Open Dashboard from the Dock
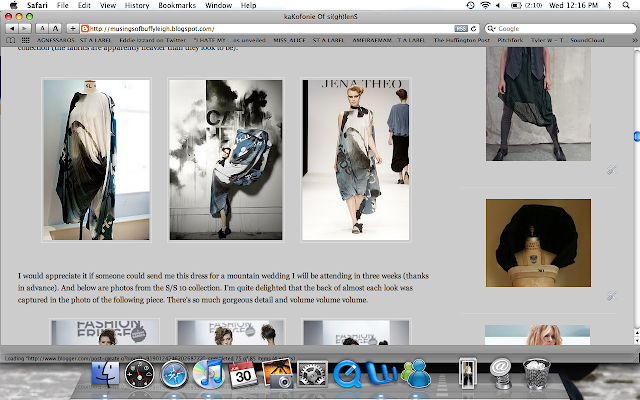Image resolution: width=640 pixels, height=400 pixels. 140,373
